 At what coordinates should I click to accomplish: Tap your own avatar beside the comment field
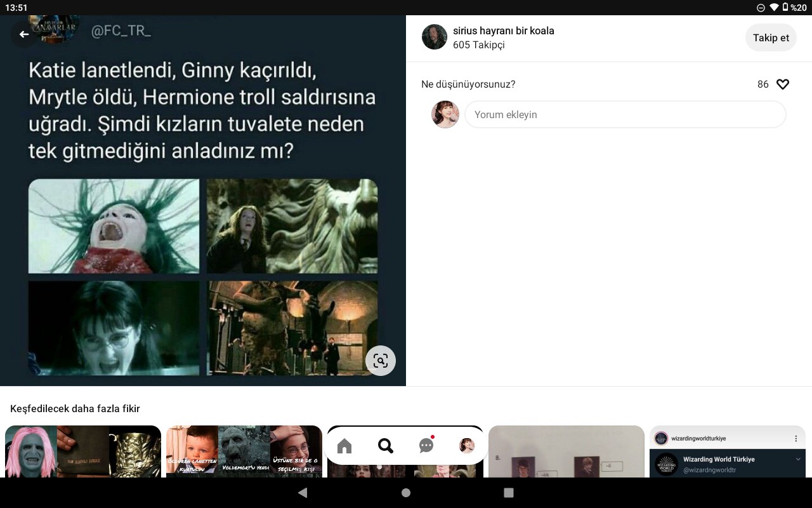tap(445, 114)
